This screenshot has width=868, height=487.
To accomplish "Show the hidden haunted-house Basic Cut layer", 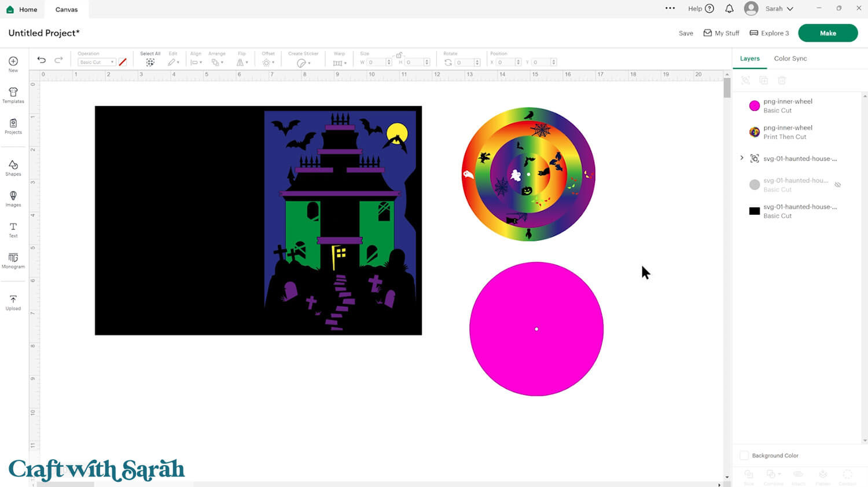I will [838, 184].
